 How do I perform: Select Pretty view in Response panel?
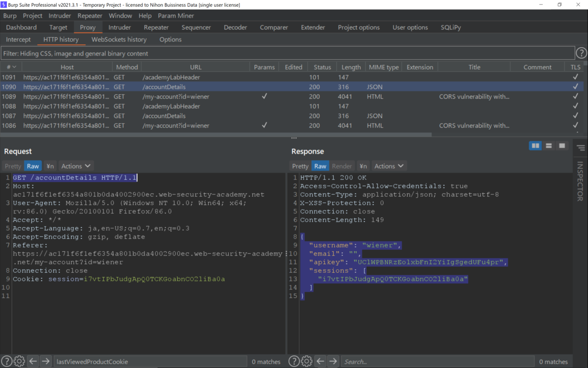tap(300, 166)
